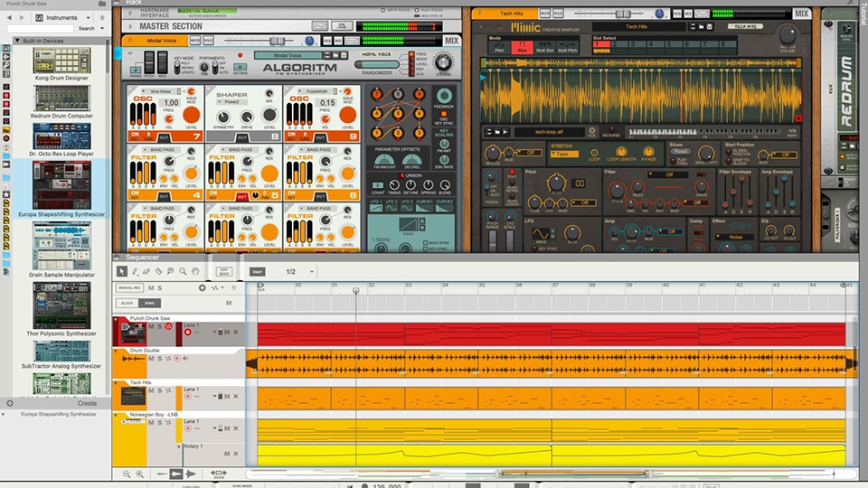Browse Algoritm patches with the folder icon
Viewport: 868px width, 488px height.
point(335,55)
